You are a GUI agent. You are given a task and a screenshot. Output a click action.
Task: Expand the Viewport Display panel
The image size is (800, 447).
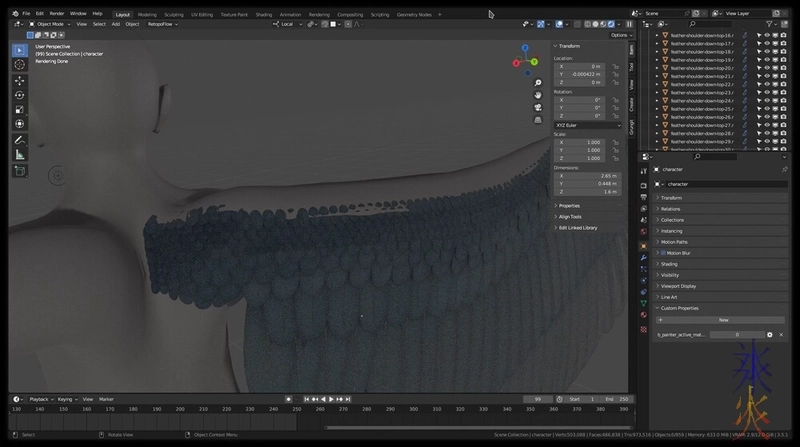[680, 286]
